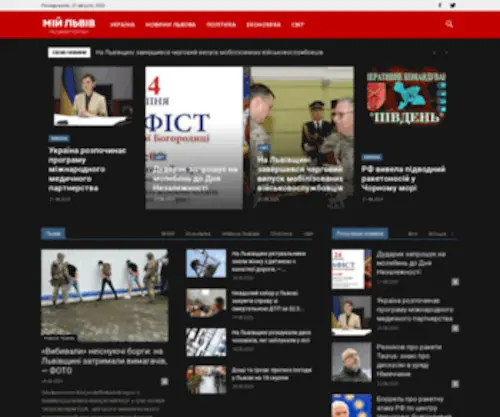Open headline РФ вивела підводний ракетоносій
Viewport: 500px width, 417px height.
pos(403,179)
